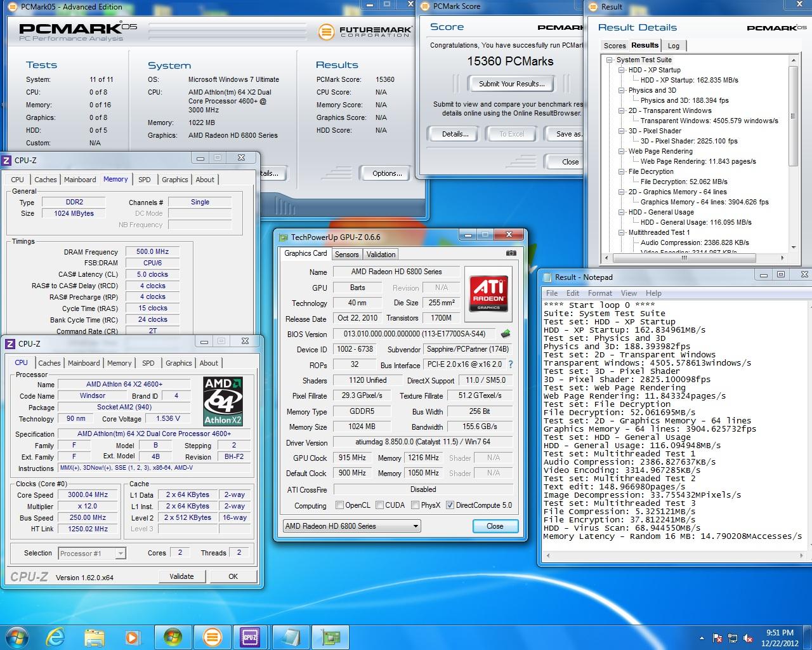Click the AMD 64 Athlon X2 logo in CPU-Z

[x=223, y=402]
